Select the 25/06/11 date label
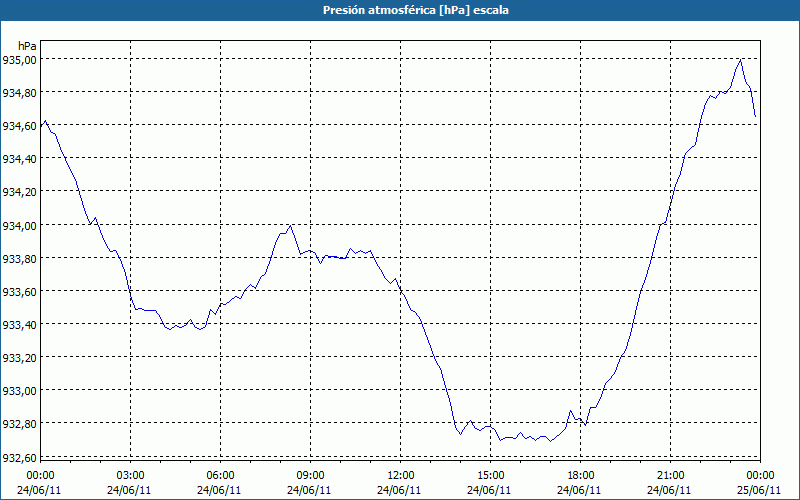 coord(760,490)
